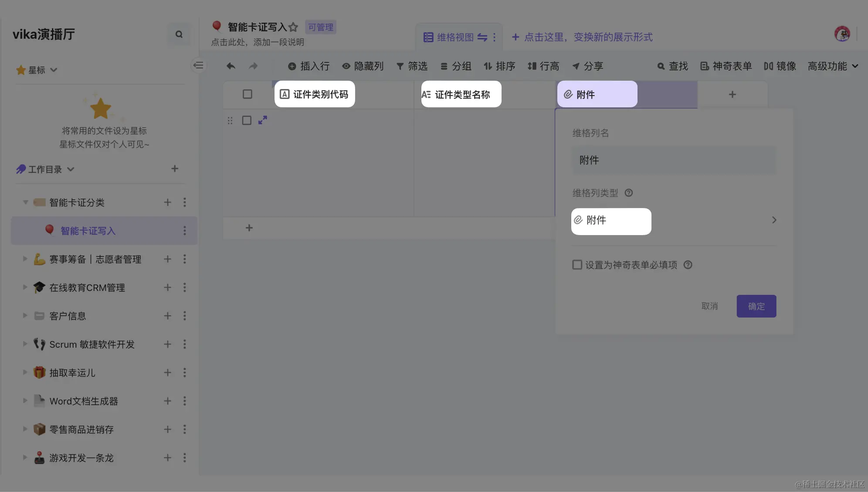Expand the 高级功能 dropdown
Screen dimensions: 868x492
pyautogui.click(x=832, y=66)
